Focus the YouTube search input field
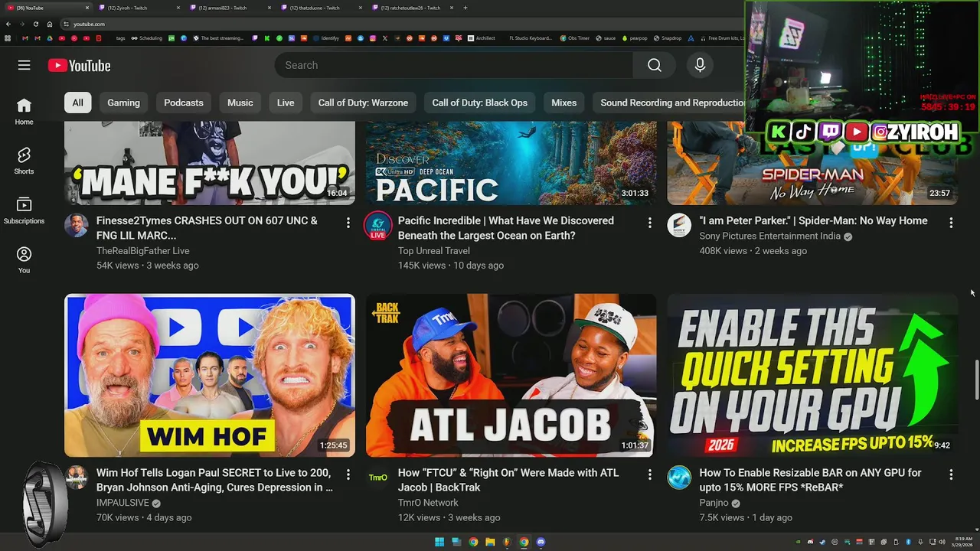 (x=453, y=65)
